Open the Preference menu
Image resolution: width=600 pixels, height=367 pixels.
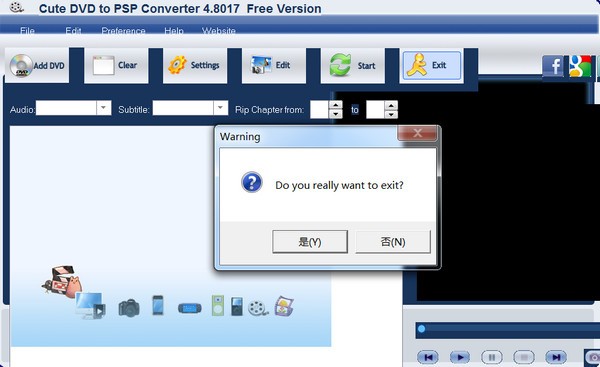point(123,31)
